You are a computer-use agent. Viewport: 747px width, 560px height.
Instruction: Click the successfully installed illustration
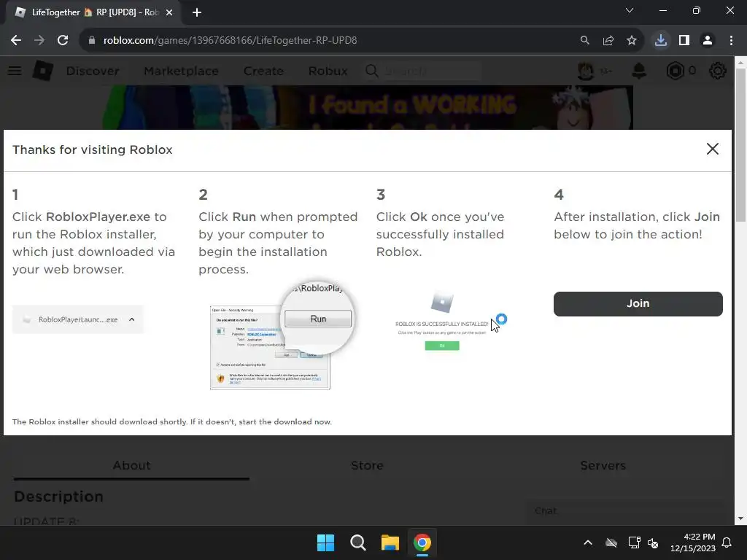tap(442, 322)
